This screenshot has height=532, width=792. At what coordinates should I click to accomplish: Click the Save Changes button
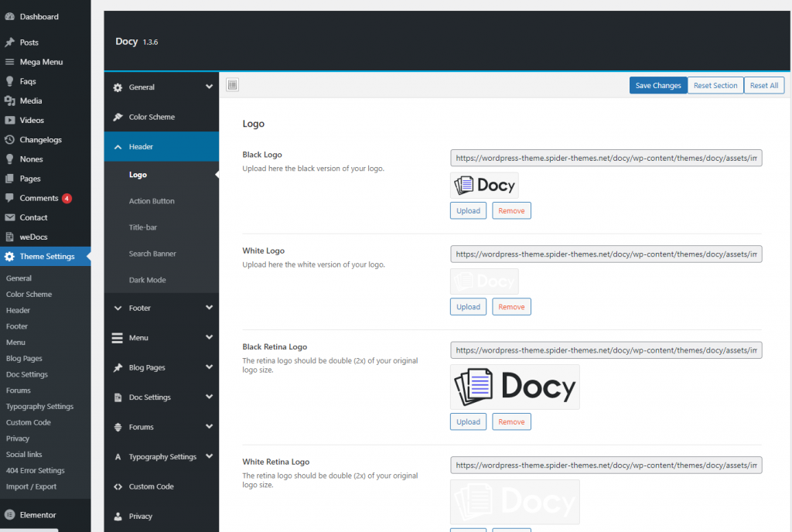[657, 85]
